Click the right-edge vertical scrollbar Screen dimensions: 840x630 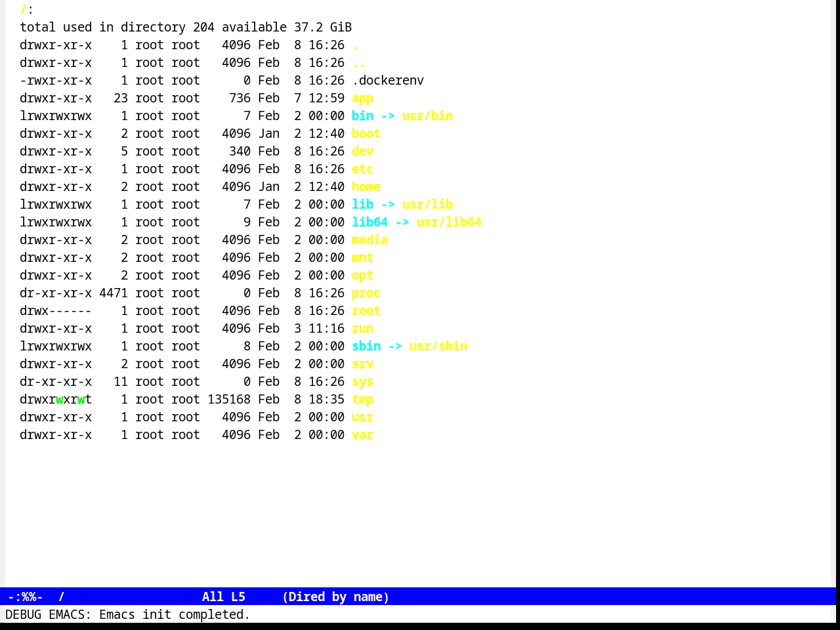click(x=835, y=293)
